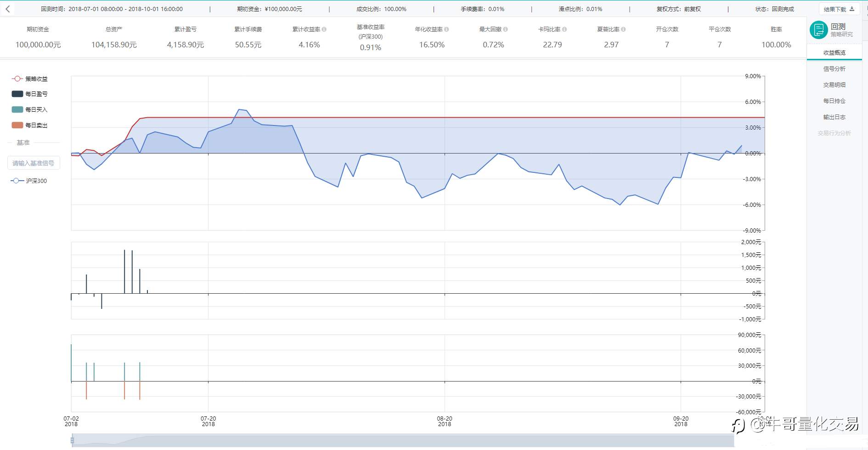The height and width of the screenshot is (450, 868).
Task: Click the 最大回撤 value 0.72%
Action: coord(493,45)
